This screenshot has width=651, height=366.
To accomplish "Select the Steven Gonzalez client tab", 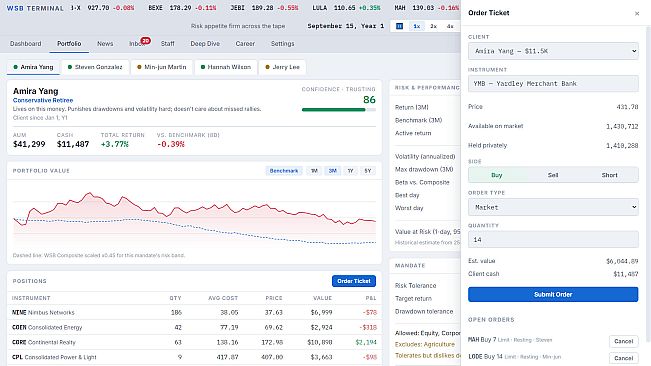I will pyautogui.click(x=95, y=67).
